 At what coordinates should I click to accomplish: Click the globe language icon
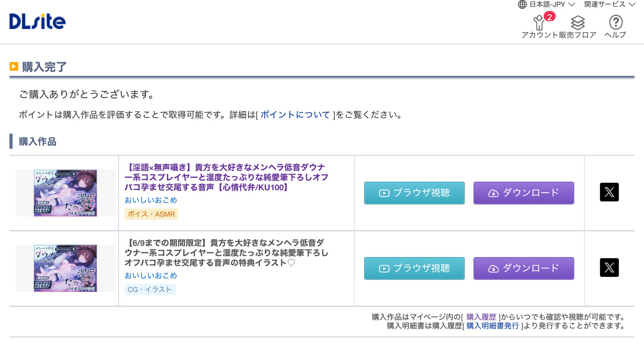coord(522,4)
